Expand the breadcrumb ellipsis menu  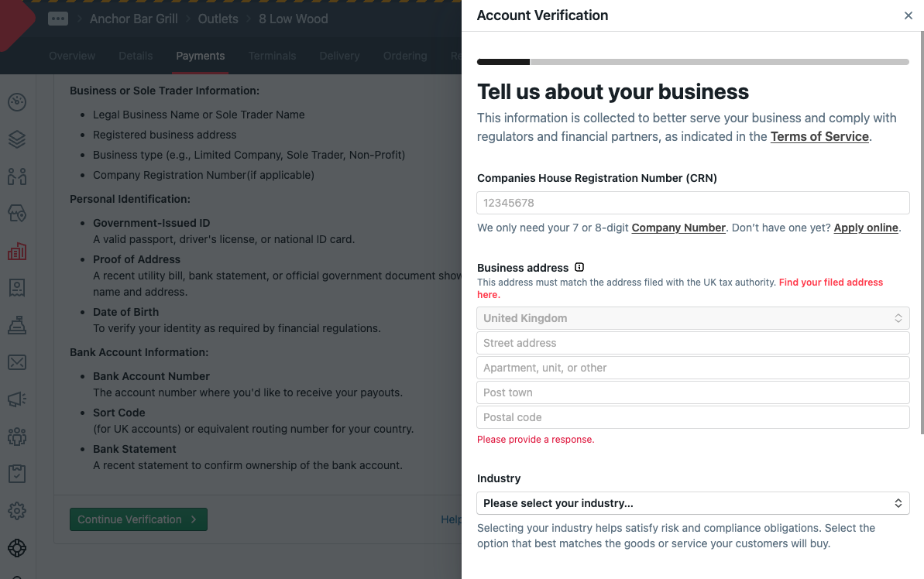58,19
